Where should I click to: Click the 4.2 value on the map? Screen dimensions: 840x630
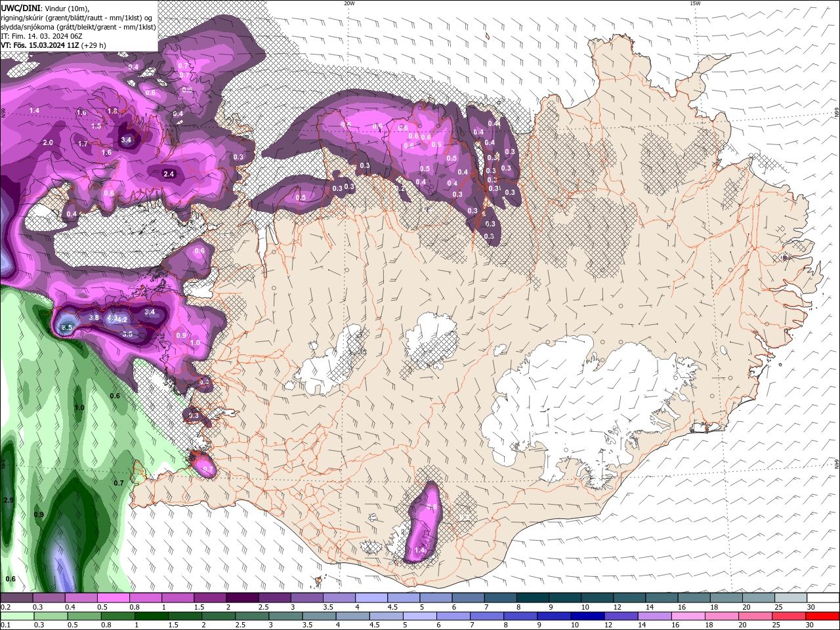[x=121, y=320]
